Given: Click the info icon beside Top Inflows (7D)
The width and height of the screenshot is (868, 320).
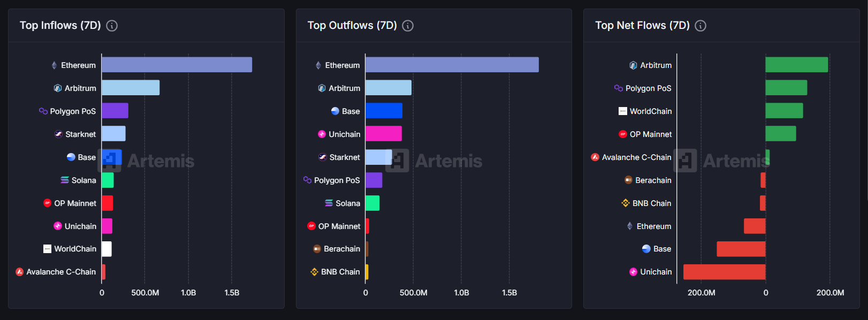Looking at the screenshot, I should click(112, 26).
